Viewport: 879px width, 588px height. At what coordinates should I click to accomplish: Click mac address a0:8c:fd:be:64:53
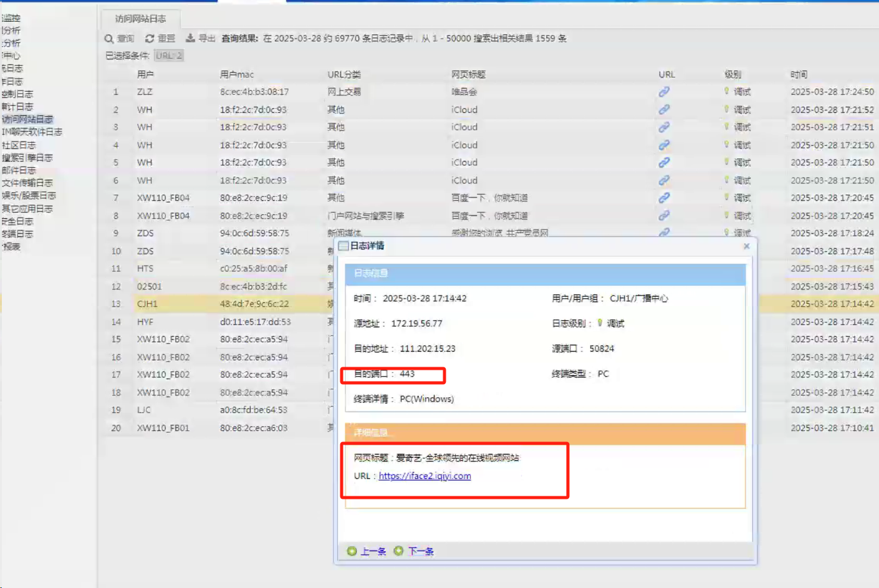(254, 410)
